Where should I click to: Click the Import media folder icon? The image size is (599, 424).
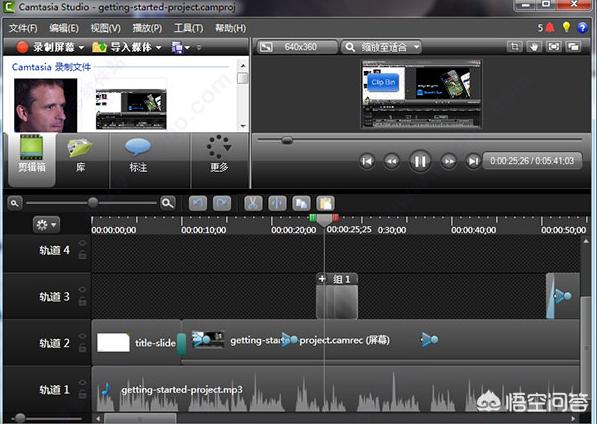[99, 47]
